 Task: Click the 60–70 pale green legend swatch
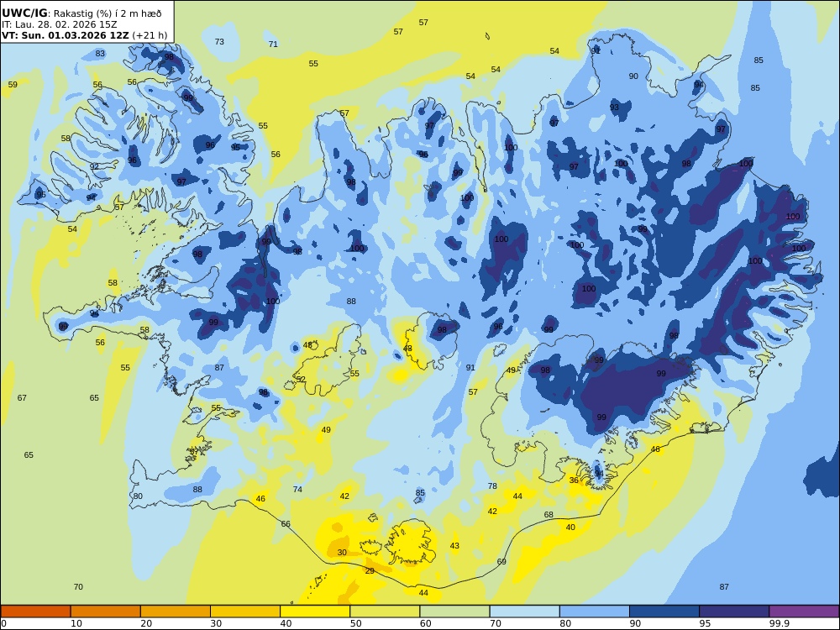point(454,612)
